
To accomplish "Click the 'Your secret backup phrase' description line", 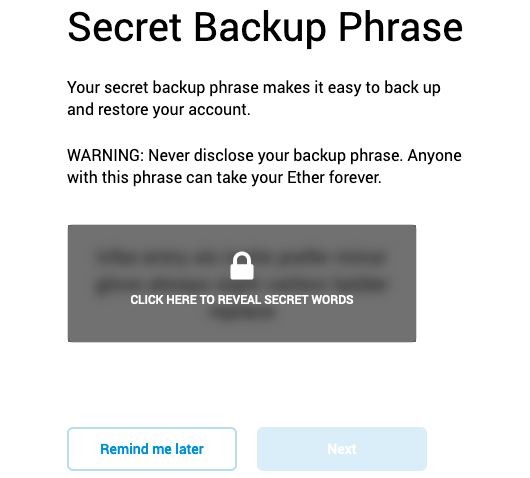I will [x=254, y=88].
